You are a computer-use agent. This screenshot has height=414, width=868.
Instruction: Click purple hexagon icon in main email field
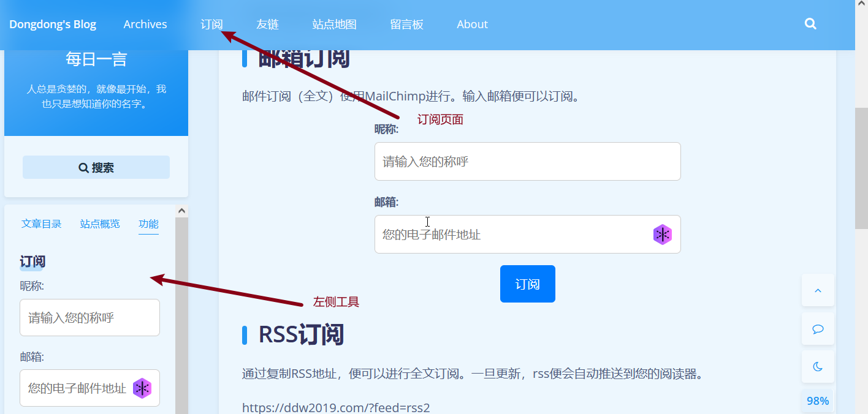click(x=662, y=235)
